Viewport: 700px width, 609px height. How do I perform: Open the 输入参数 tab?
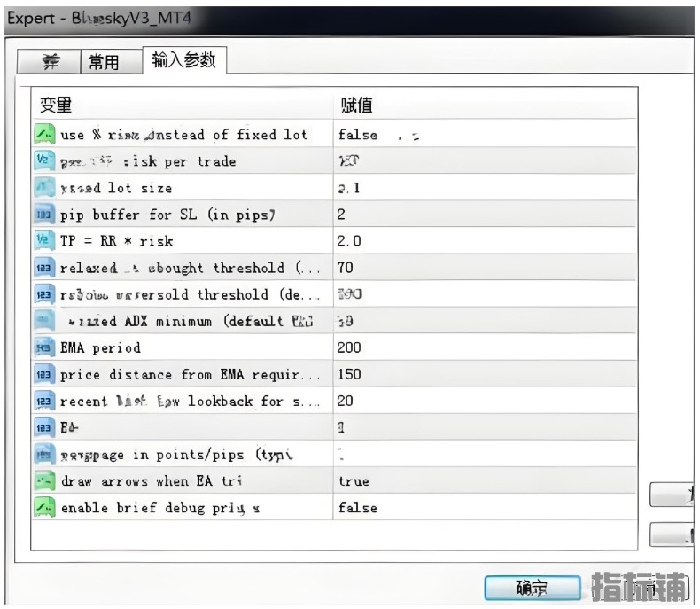[184, 59]
